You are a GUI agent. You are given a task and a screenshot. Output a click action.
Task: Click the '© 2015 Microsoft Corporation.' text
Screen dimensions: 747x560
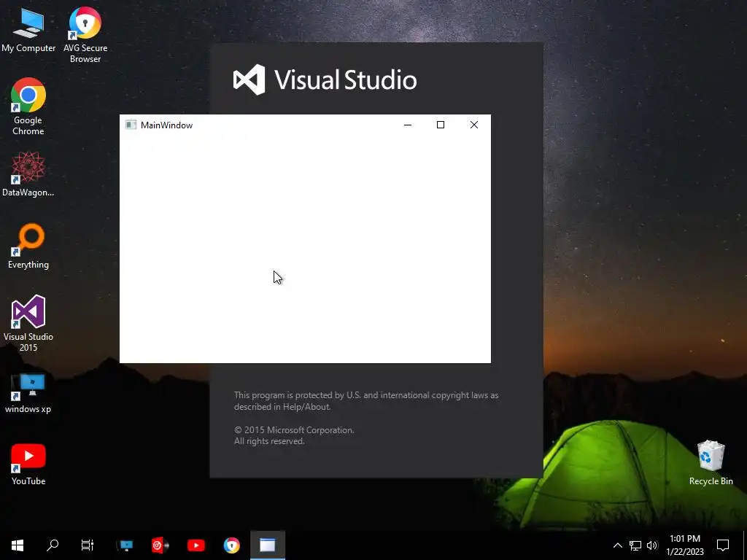(x=294, y=430)
